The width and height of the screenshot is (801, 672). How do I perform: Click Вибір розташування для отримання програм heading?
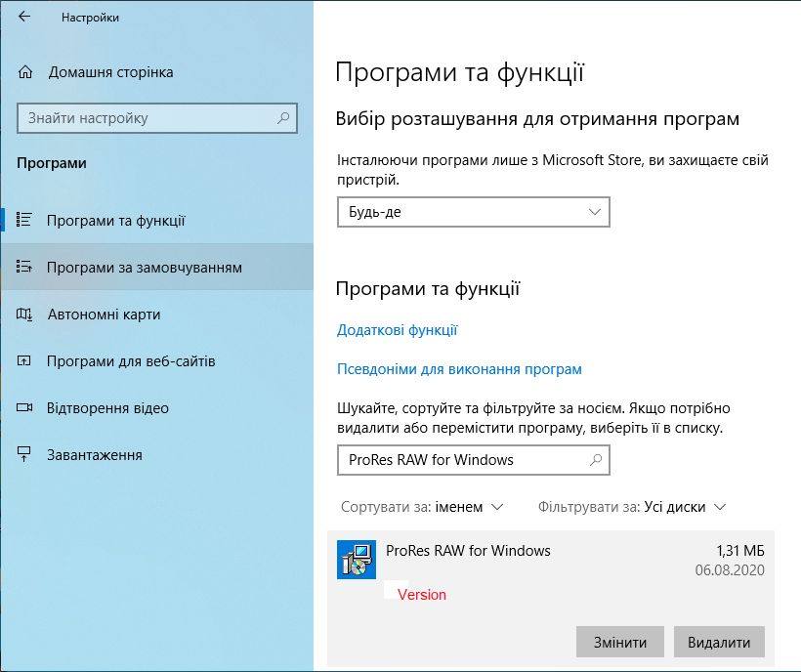[x=537, y=119]
